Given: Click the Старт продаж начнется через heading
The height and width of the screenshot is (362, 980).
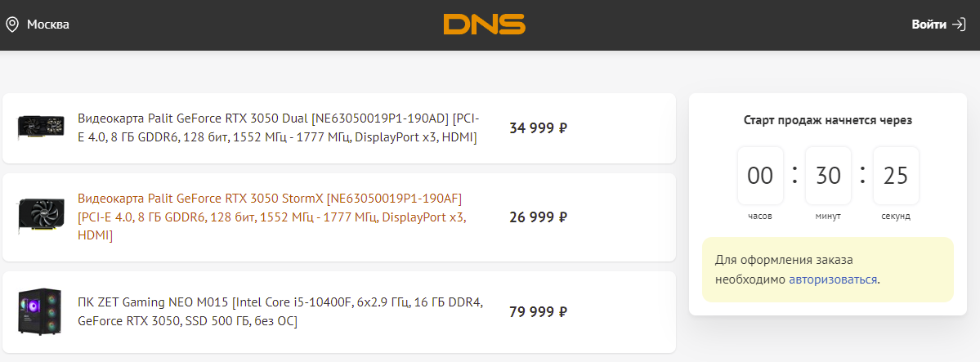Looking at the screenshot, I should pos(828,120).
